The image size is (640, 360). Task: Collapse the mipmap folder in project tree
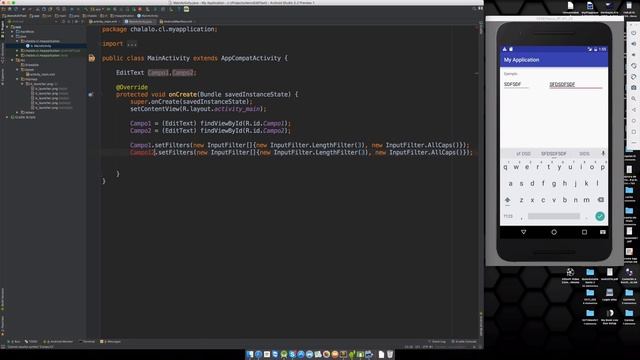(18, 79)
